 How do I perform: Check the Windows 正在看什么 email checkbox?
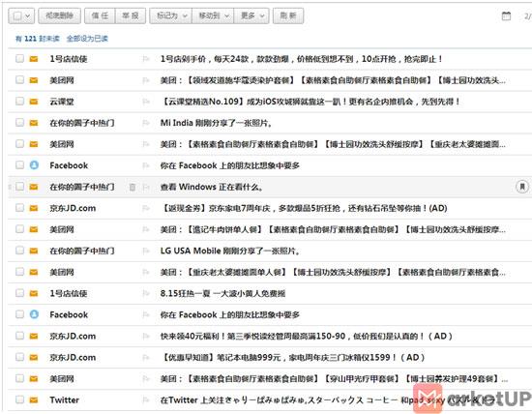coord(19,187)
